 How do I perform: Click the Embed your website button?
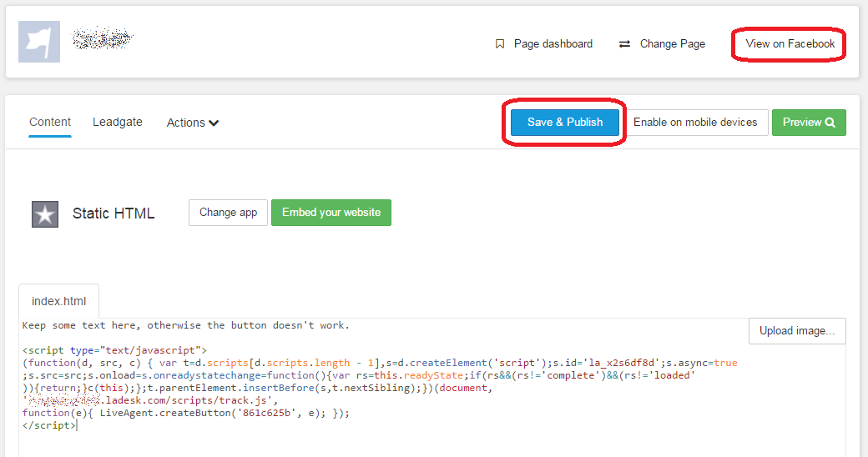point(331,213)
